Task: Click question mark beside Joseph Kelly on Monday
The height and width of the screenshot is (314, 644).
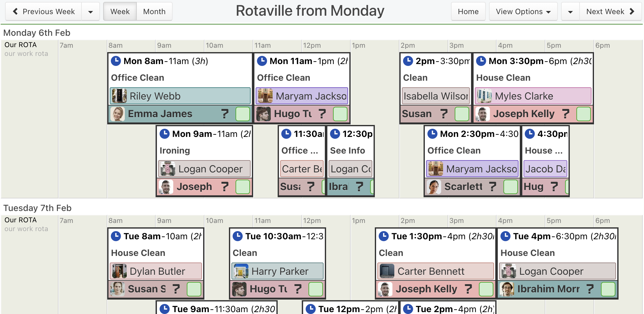Action: [x=566, y=114]
